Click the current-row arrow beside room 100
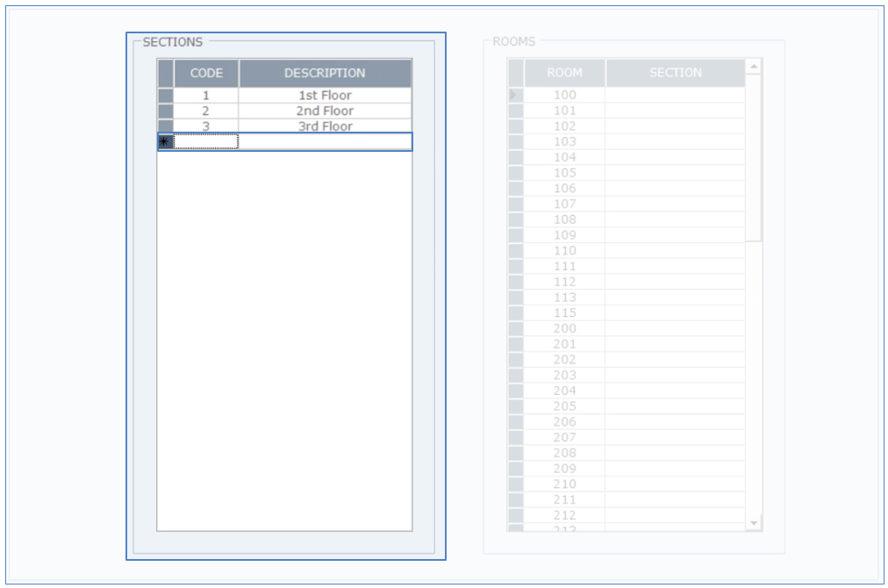 pyautogui.click(x=515, y=95)
